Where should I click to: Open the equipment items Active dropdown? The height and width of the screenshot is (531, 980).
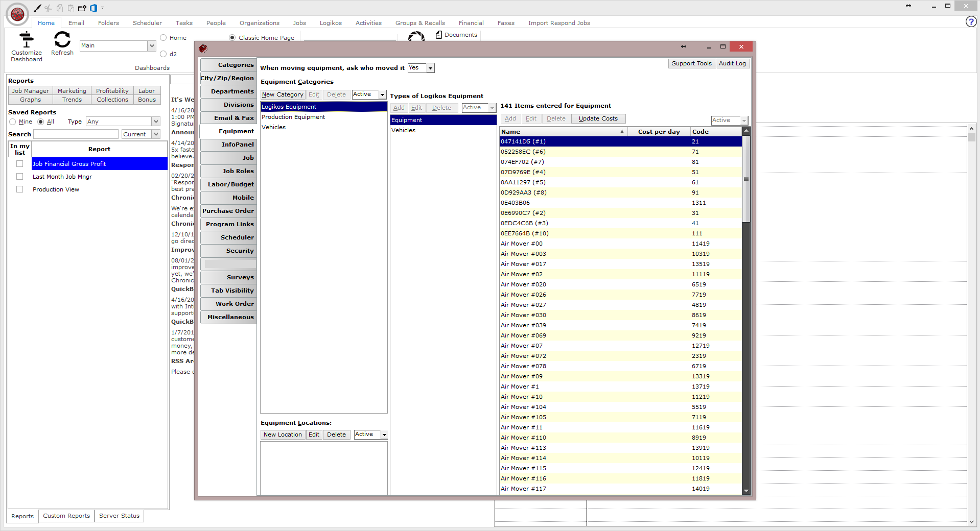744,120
